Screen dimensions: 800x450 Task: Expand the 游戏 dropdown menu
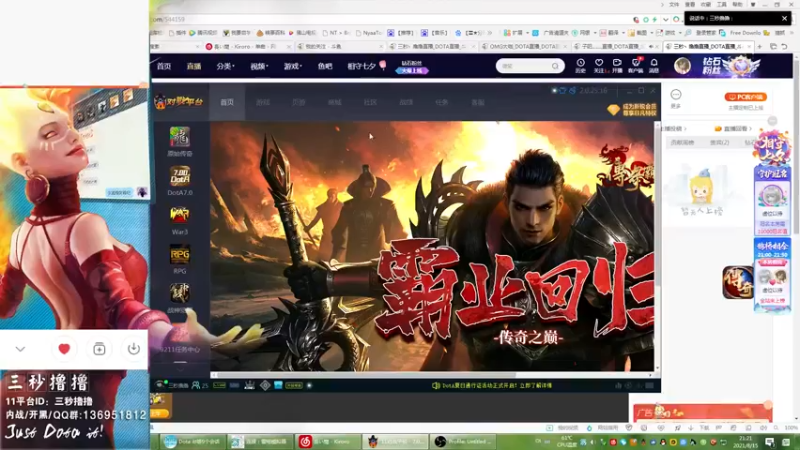(292, 66)
